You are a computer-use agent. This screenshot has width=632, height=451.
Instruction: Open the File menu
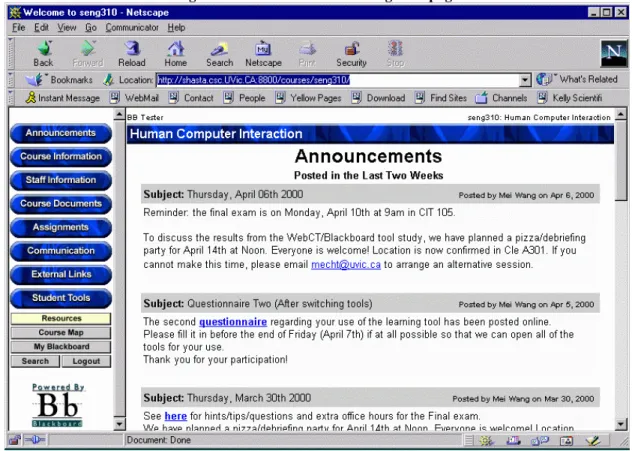click(19, 27)
